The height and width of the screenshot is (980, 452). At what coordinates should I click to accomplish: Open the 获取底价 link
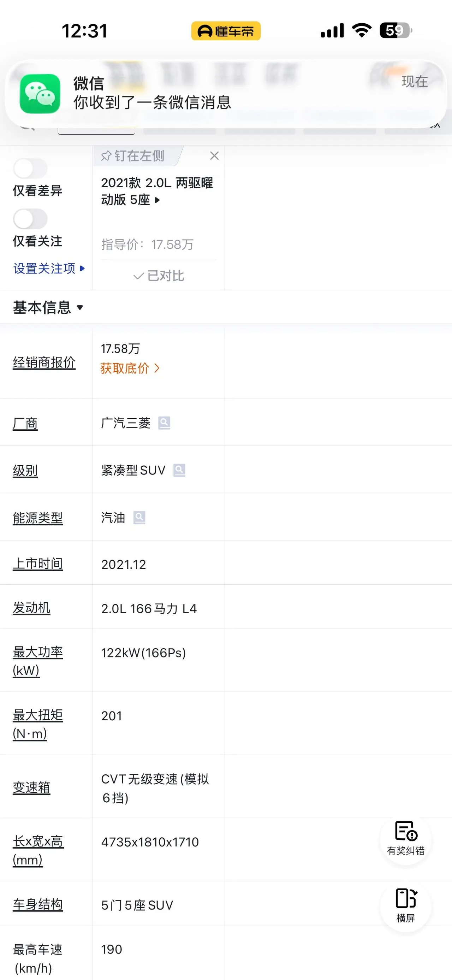tap(130, 368)
